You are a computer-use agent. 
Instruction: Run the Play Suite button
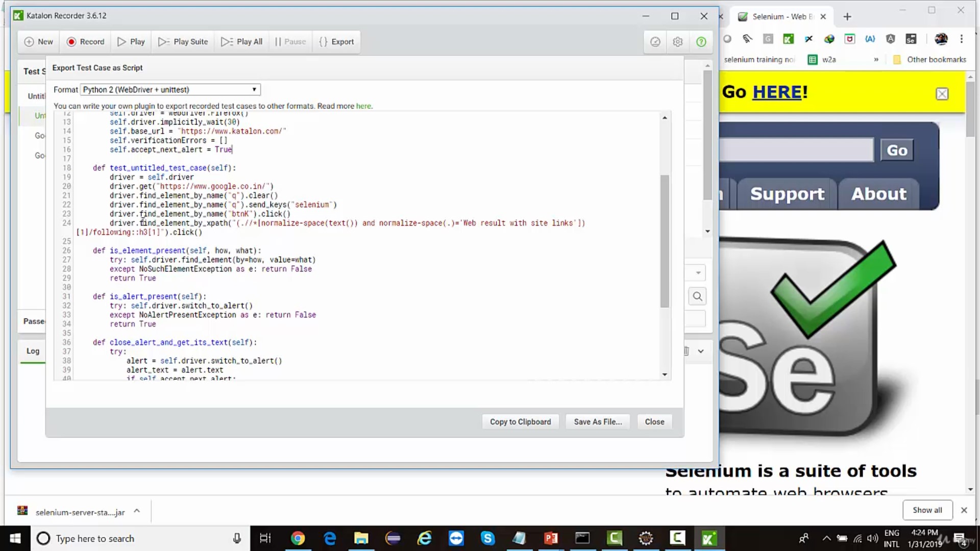[183, 42]
